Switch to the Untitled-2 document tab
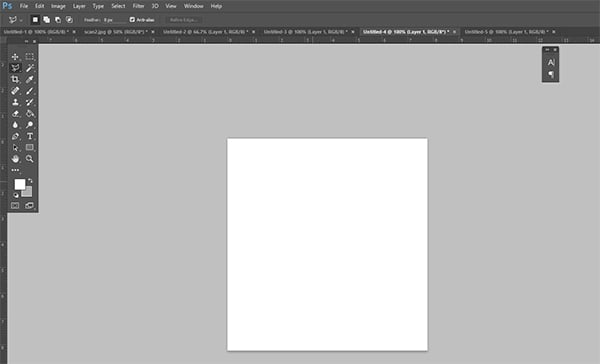600x364 pixels. click(x=205, y=32)
